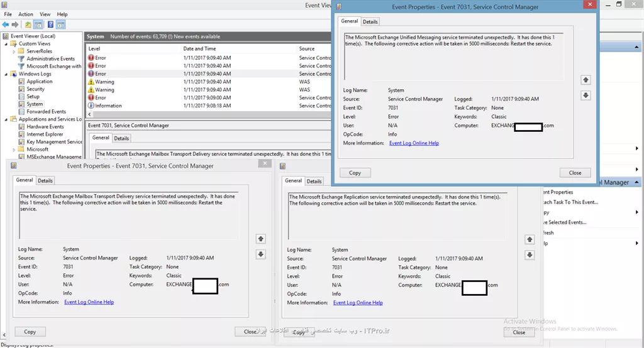Screen dimensions: 644x348
Task: Sort events by Level column
Action: 94,48
